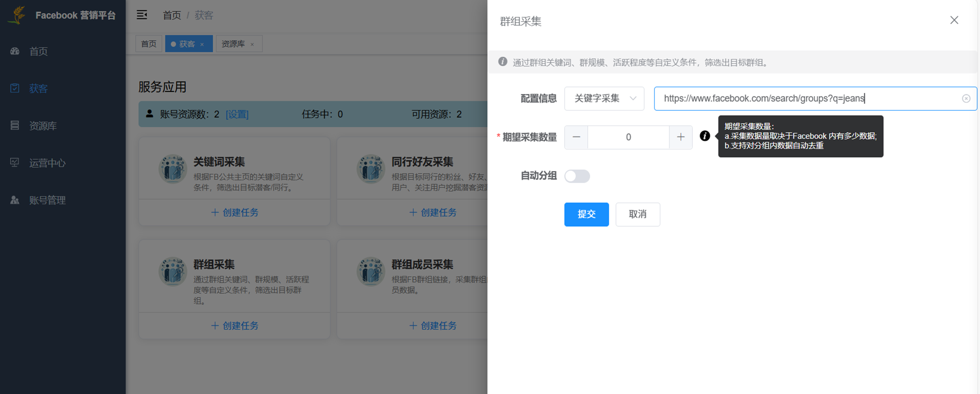The image size is (980, 394).
Task: Open 首页 in the left sidebar
Action: click(x=38, y=51)
